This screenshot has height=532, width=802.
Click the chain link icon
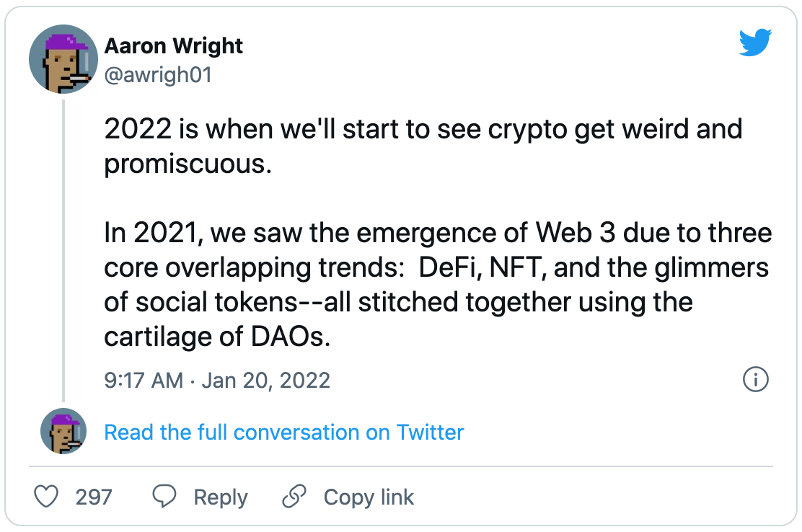[x=294, y=497]
